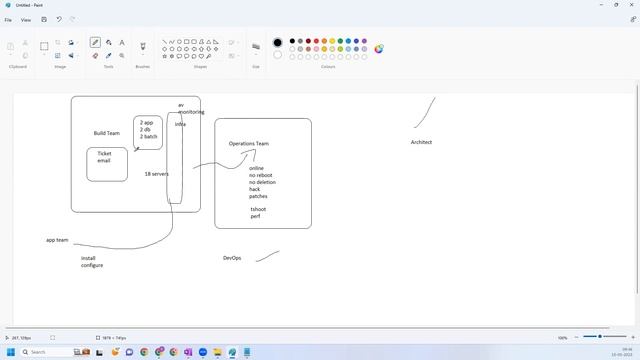The image size is (640, 360).
Task: Click the Share icon at top right
Action: 633,19
